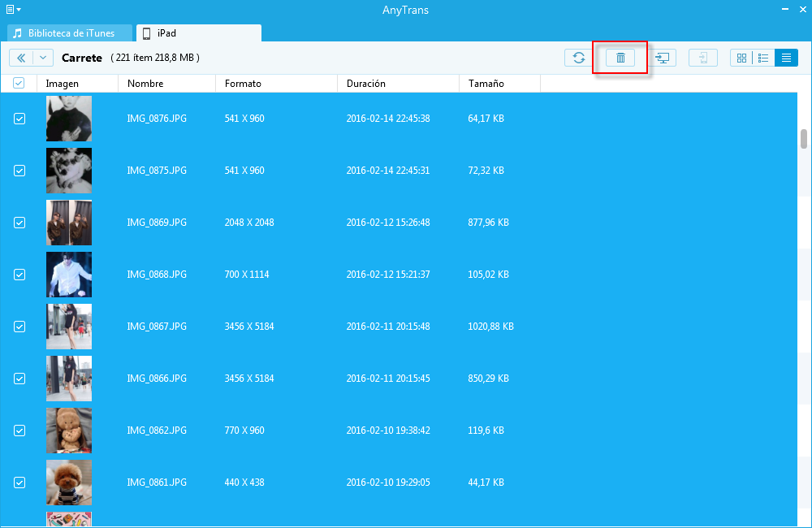Click puppy thumbnail IMG_0861.JPG
Viewport: 812px width, 528px height.
(69, 483)
